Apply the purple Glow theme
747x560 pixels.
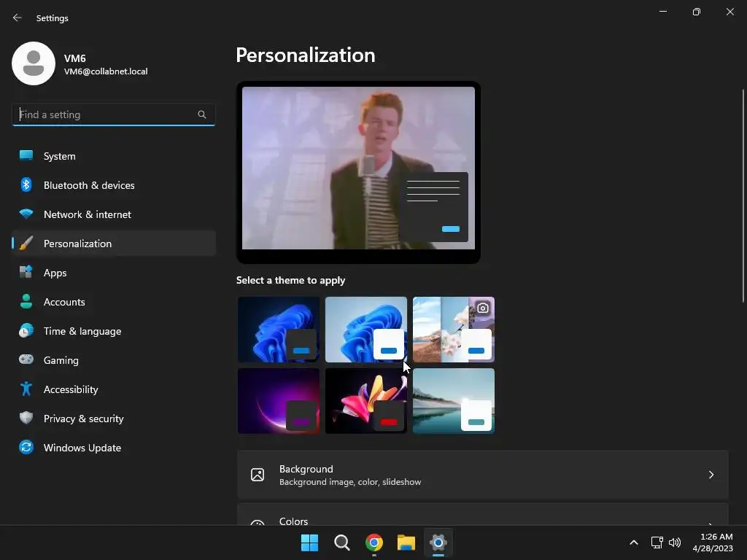tap(279, 401)
